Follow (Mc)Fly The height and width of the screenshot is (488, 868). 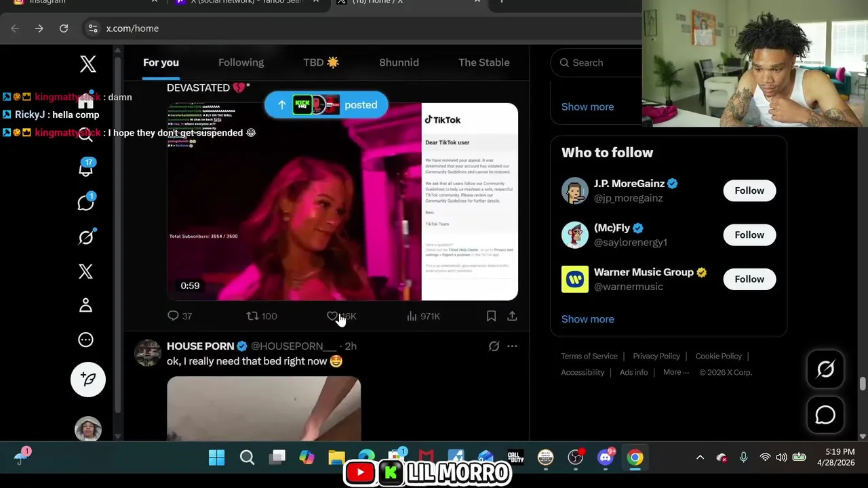(x=749, y=235)
